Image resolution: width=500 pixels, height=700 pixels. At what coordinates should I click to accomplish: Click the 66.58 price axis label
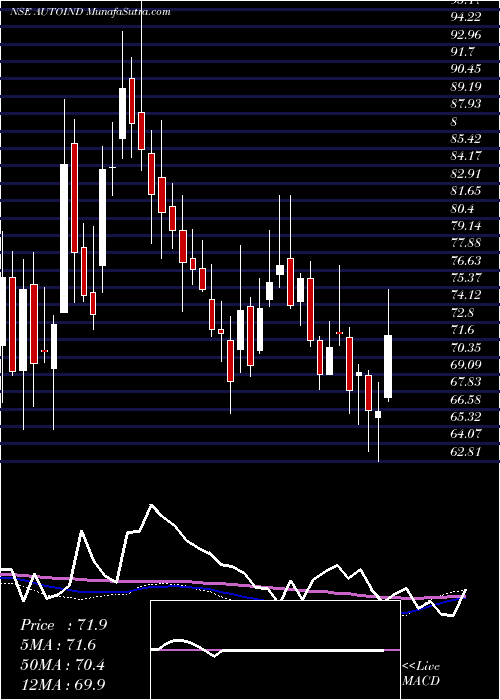coord(466,399)
